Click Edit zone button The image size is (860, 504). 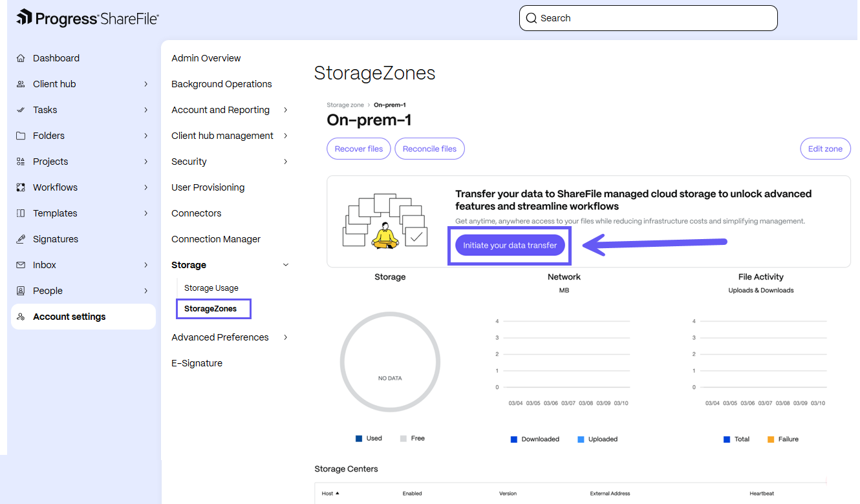click(x=825, y=149)
